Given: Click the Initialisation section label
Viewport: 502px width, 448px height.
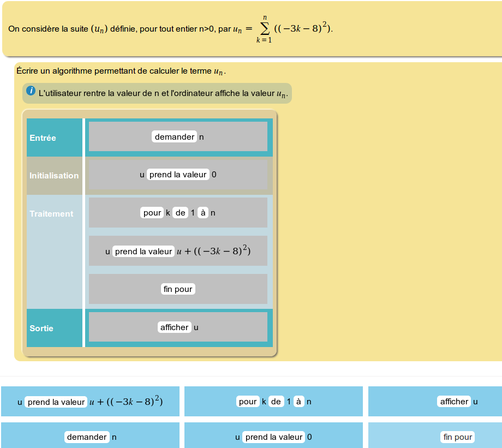Looking at the screenshot, I should click(54, 176).
